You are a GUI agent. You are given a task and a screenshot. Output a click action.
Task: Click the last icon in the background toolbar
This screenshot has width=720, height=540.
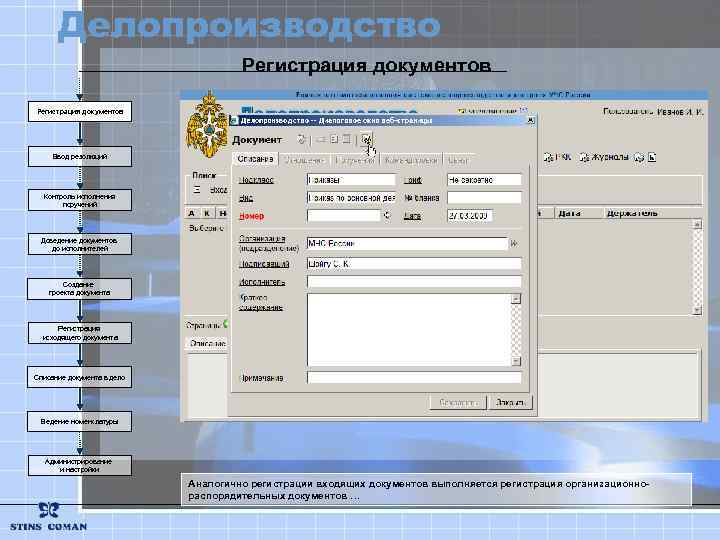point(652,158)
